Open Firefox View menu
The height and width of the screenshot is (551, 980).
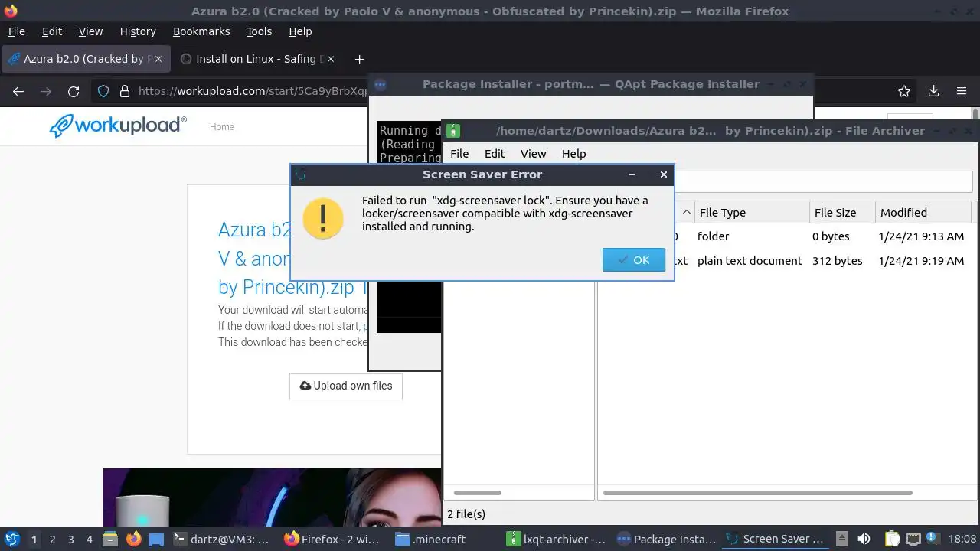[90, 31]
